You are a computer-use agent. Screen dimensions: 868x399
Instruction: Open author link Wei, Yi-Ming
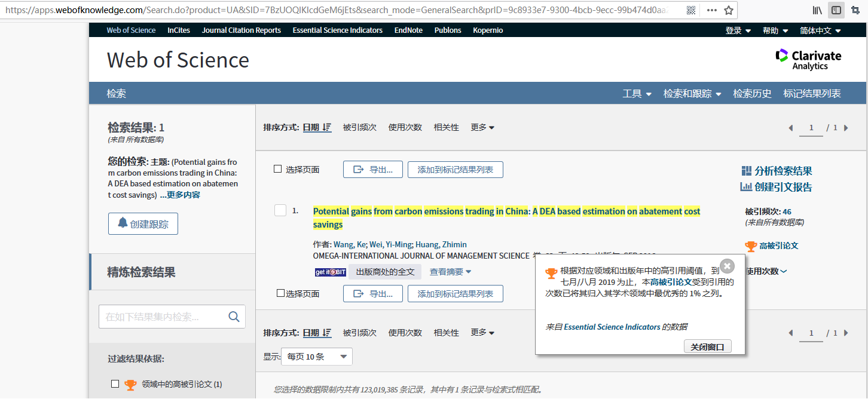(391, 244)
